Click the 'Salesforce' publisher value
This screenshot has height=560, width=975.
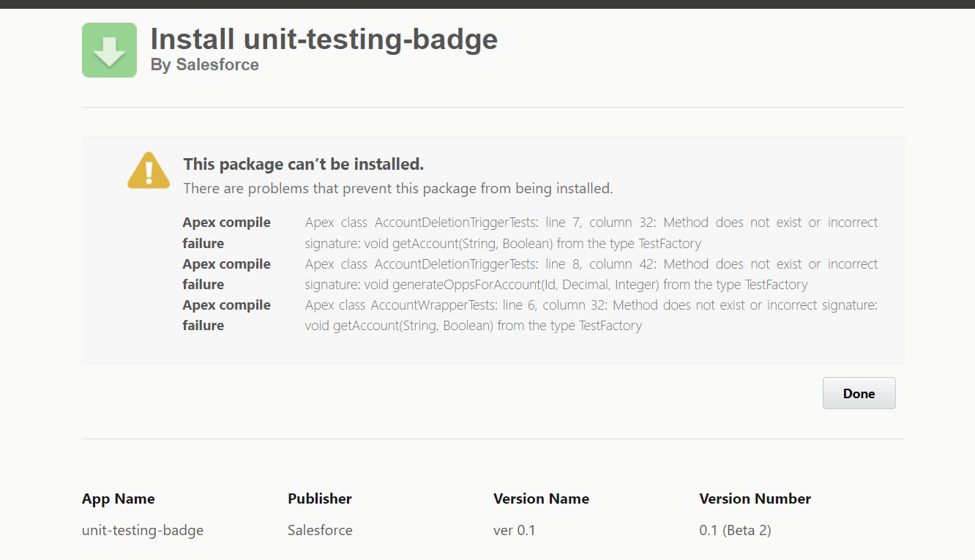(x=320, y=530)
